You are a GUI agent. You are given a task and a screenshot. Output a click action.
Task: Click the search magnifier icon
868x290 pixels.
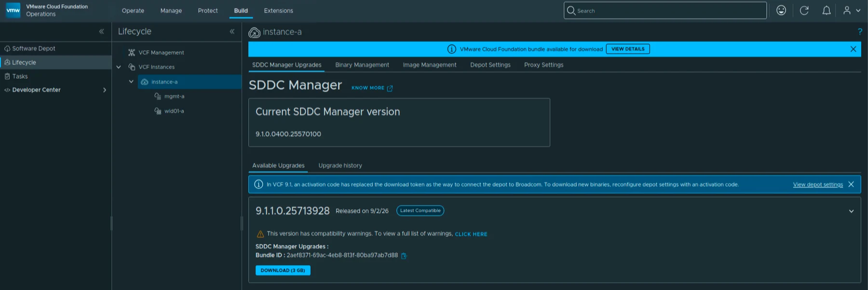(571, 10)
